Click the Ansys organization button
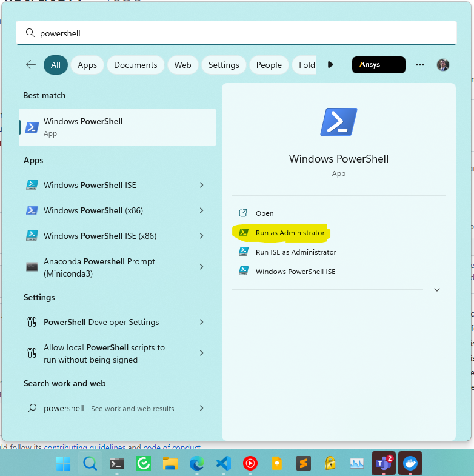 (x=378, y=65)
